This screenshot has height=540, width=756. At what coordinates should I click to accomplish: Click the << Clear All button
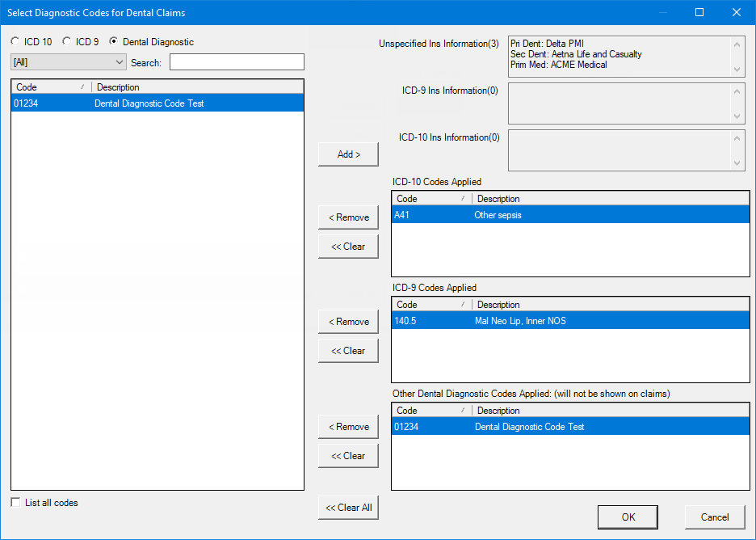click(x=348, y=508)
